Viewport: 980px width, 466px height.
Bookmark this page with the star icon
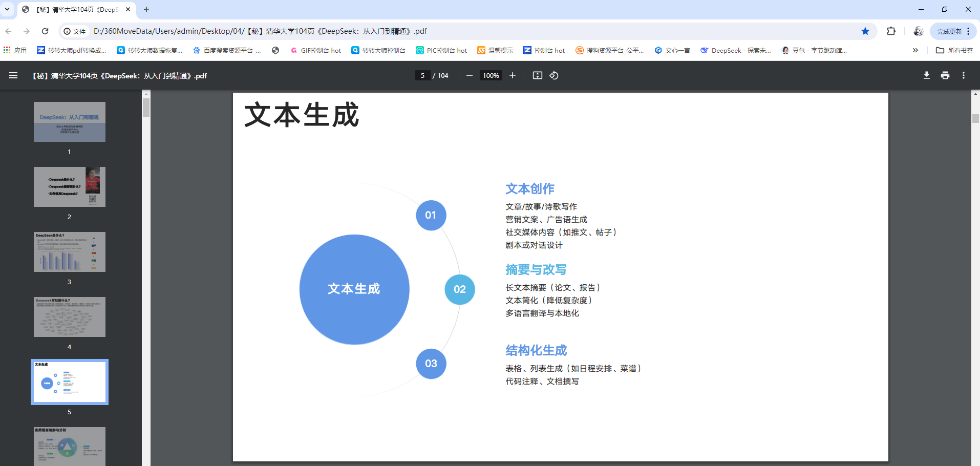pyautogui.click(x=865, y=31)
